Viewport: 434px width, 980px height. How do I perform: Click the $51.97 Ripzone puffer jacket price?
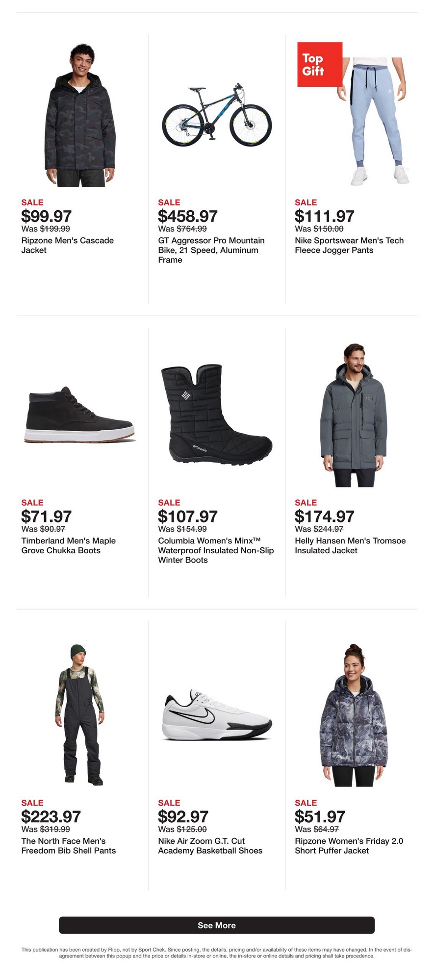point(320,817)
